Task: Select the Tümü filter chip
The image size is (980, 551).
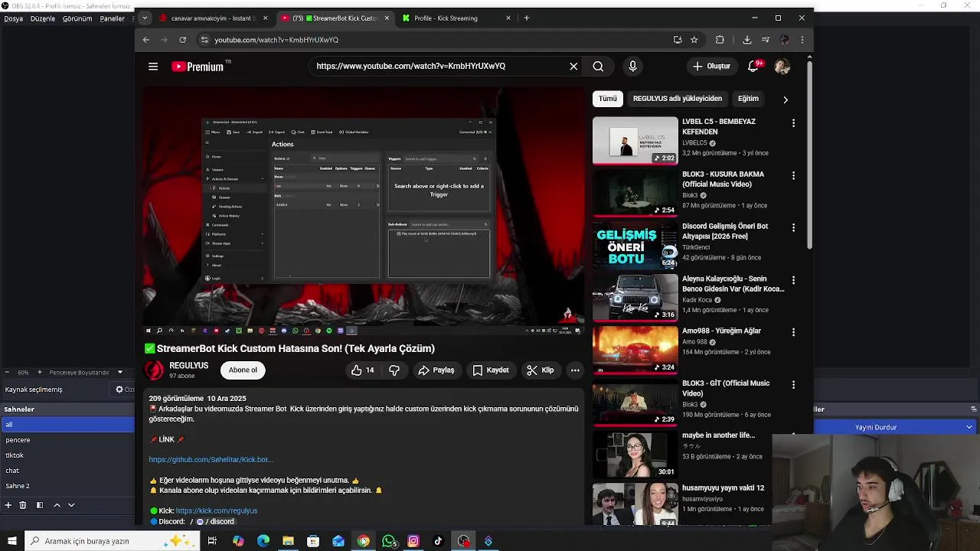Action: (x=608, y=99)
